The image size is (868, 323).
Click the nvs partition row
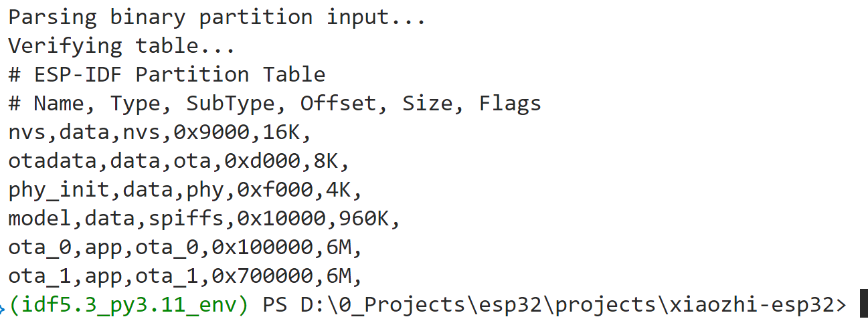point(160,132)
